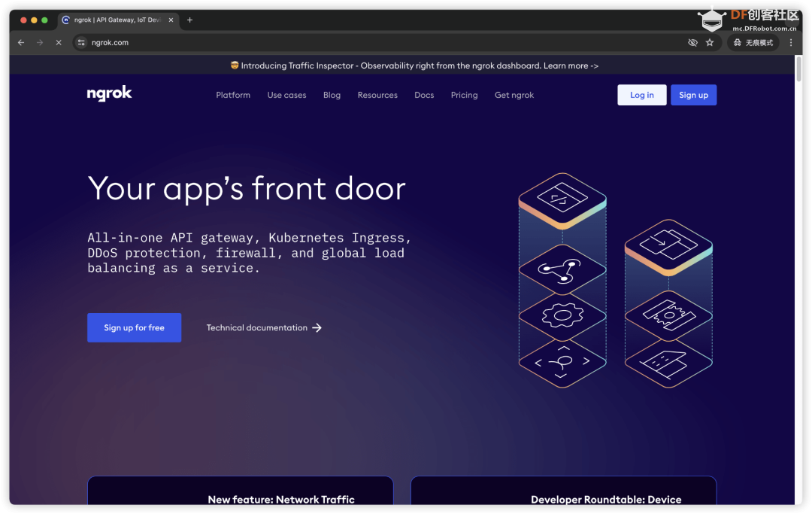Click the ngrok logo

tap(109, 94)
